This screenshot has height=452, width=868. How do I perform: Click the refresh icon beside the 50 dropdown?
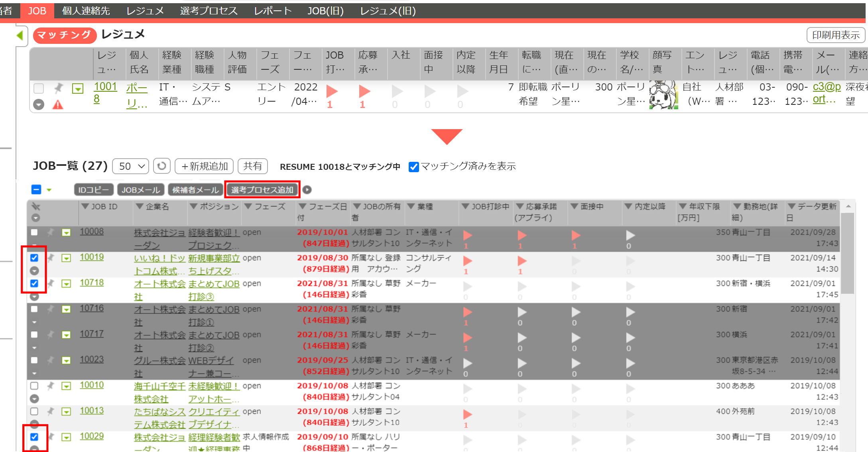point(161,166)
